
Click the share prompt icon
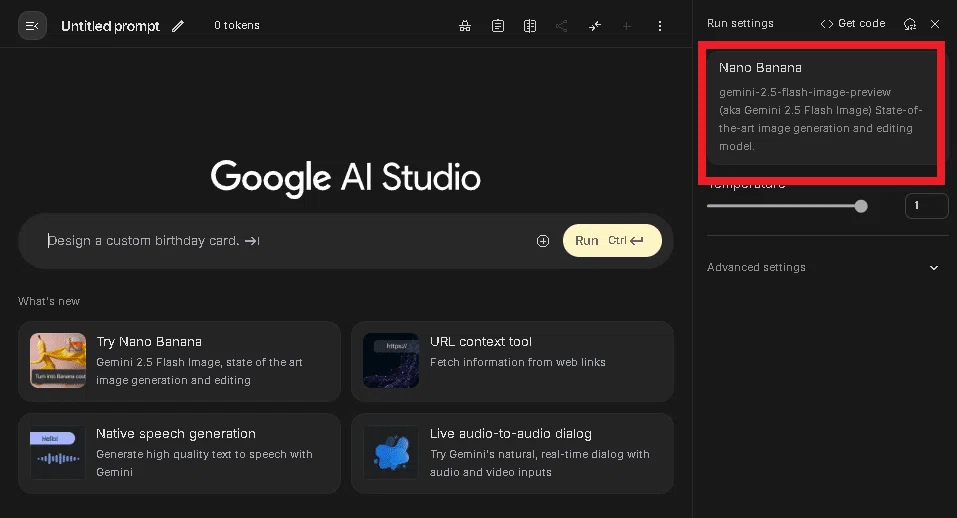point(562,26)
